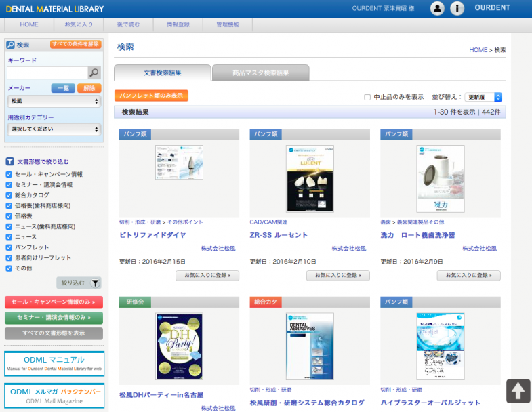Click パンフレット類のみ表示 button

(151, 96)
